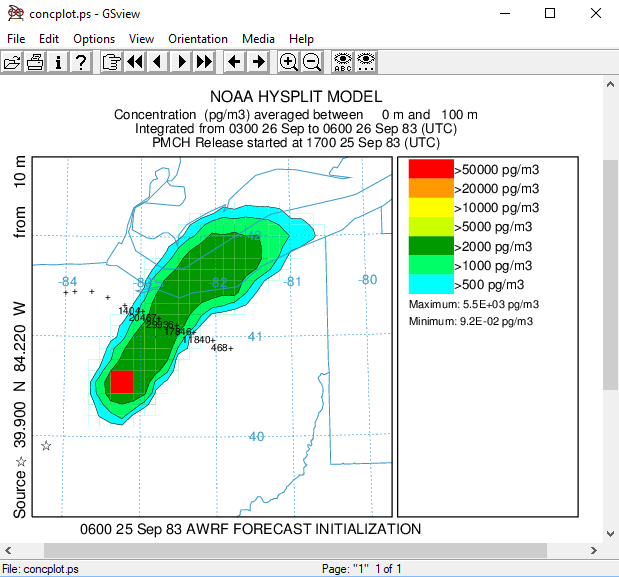Open the Orientation menu
Screen dimensions: 619x577
pos(198,39)
